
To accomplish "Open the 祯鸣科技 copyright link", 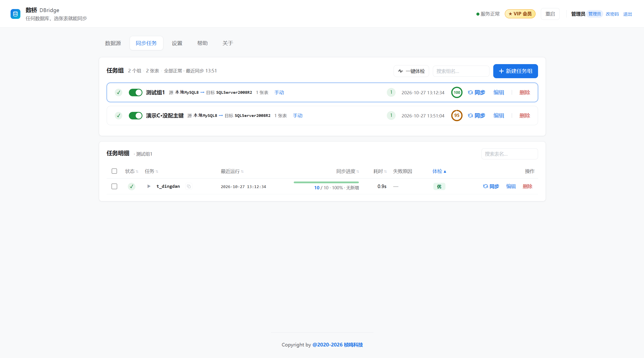I will click(x=337, y=345).
